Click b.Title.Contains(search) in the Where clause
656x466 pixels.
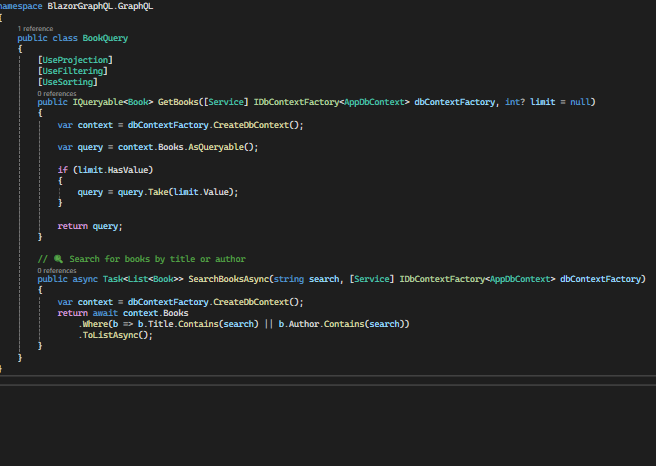click(198, 324)
